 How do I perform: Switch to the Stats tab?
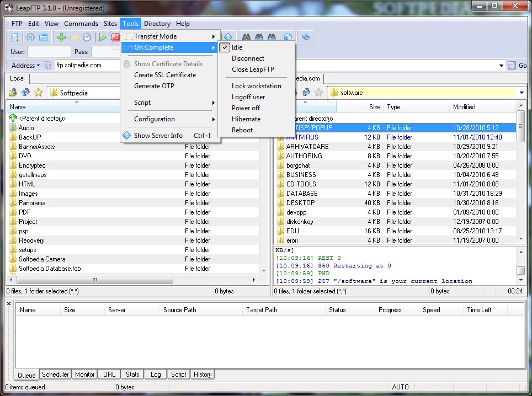point(132,374)
